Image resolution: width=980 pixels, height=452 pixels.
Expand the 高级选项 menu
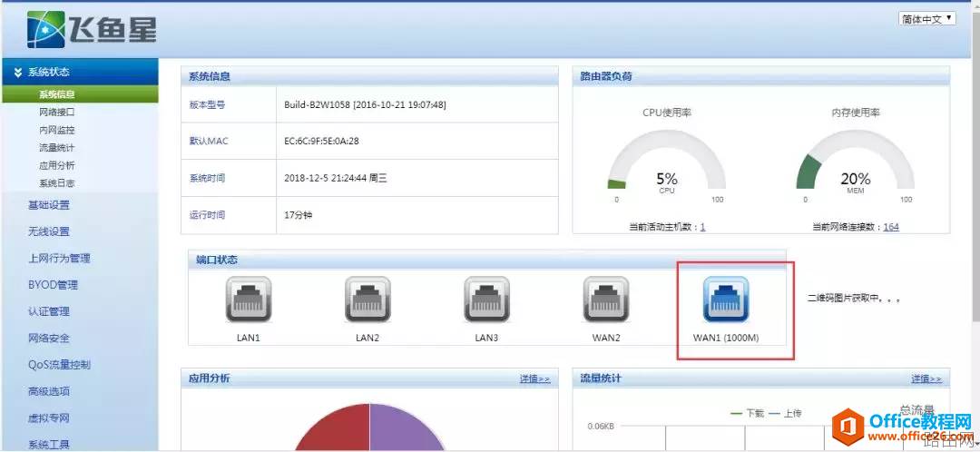point(49,391)
